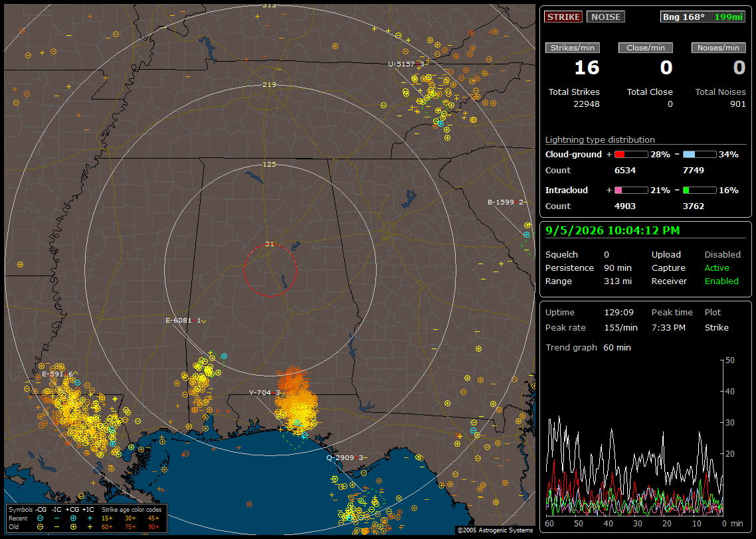
Task: Select the Strikes/min label box
Action: (572, 48)
